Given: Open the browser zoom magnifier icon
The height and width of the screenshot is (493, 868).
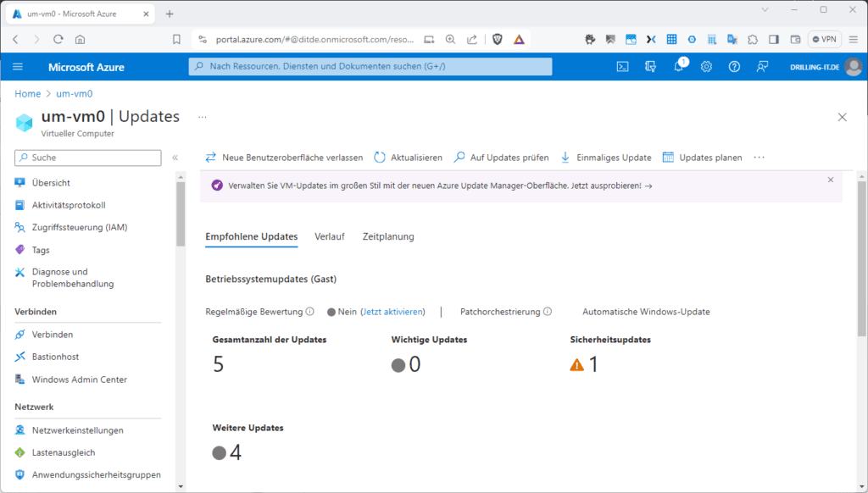Looking at the screenshot, I should click(x=451, y=39).
